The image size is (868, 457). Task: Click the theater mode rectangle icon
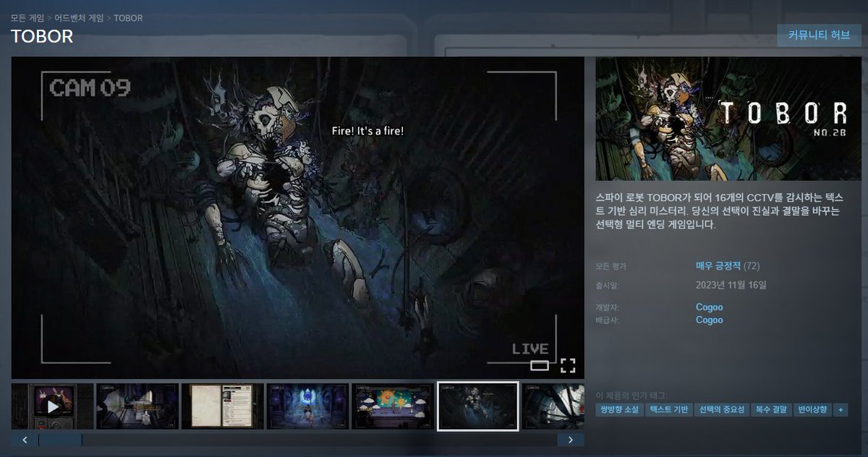[x=539, y=365]
